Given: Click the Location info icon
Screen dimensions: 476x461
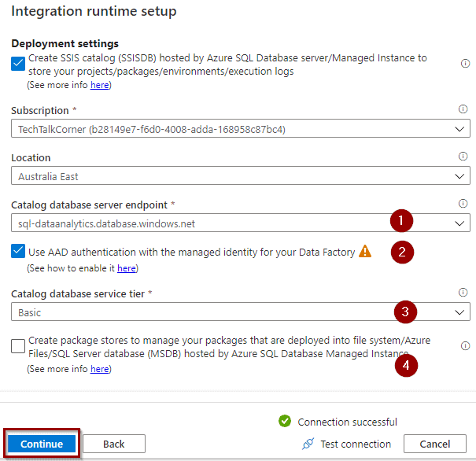Looking at the screenshot, I should coord(463,157).
